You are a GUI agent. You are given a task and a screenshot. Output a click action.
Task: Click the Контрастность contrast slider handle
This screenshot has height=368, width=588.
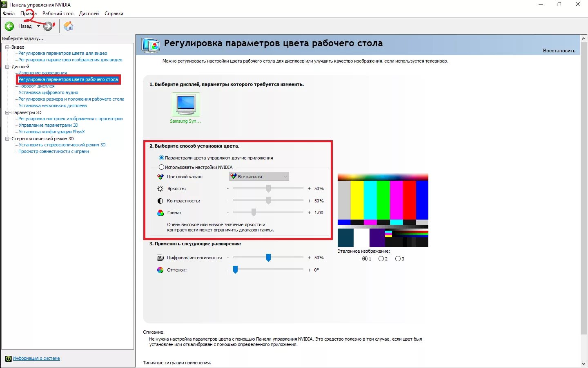point(268,200)
